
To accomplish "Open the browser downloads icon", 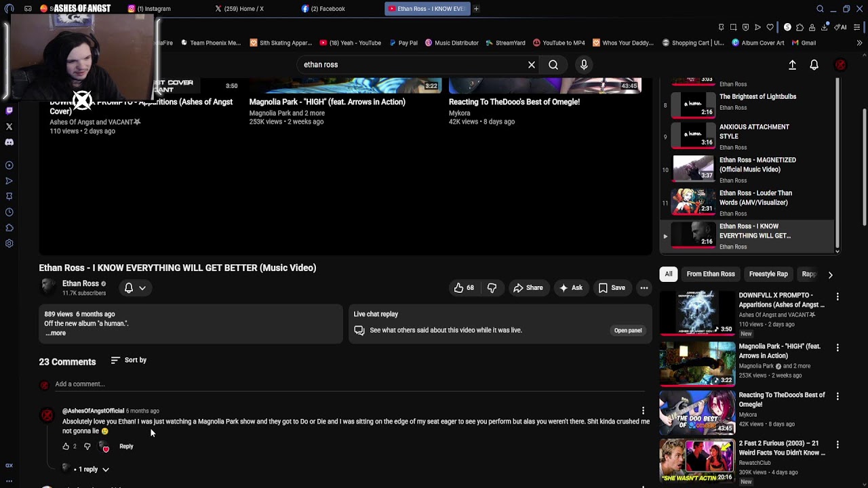I will pyautogui.click(x=824, y=27).
